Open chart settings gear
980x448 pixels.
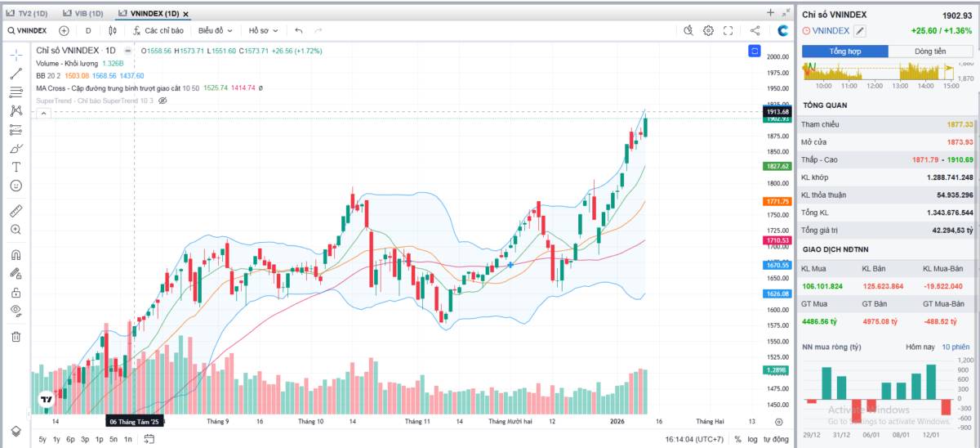(708, 30)
